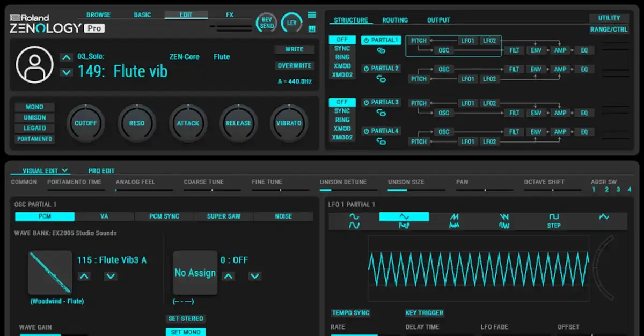Click the up arrow next to No Assign
Image resolution: width=644 pixels, height=336 pixels.
tap(228, 276)
